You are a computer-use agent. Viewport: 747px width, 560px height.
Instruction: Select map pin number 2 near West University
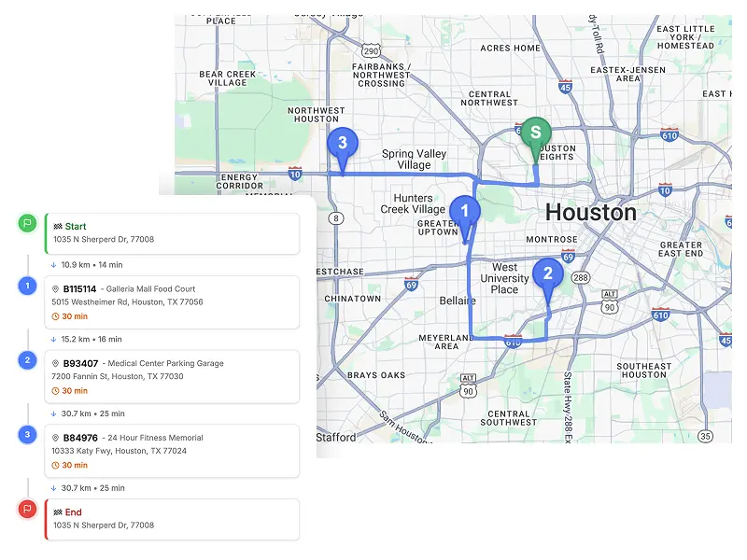point(547,274)
